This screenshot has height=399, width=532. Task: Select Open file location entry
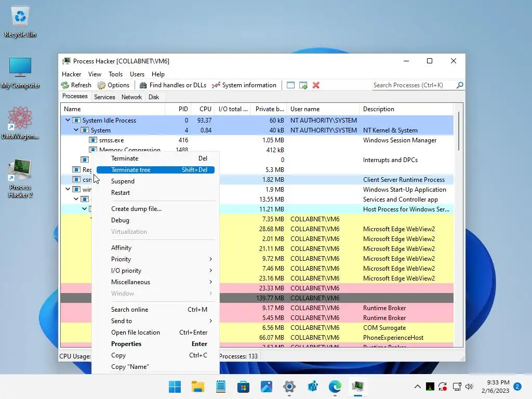click(x=155, y=332)
